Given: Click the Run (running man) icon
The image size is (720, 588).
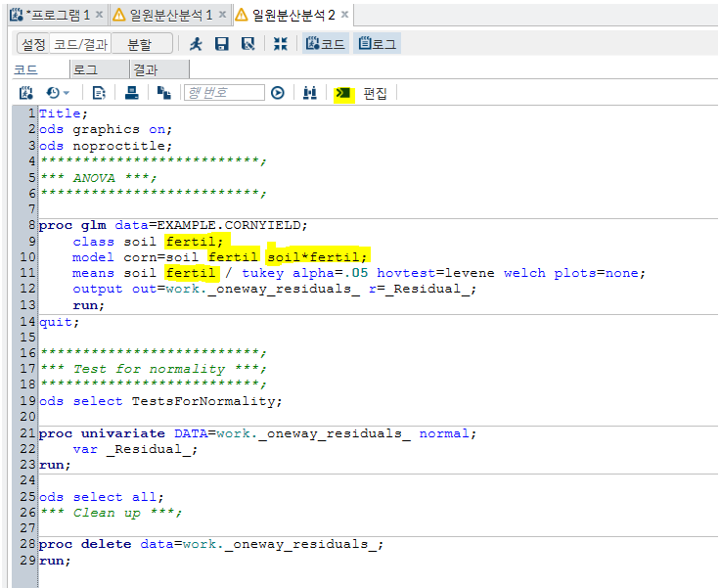Looking at the screenshot, I should tap(197, 44).
